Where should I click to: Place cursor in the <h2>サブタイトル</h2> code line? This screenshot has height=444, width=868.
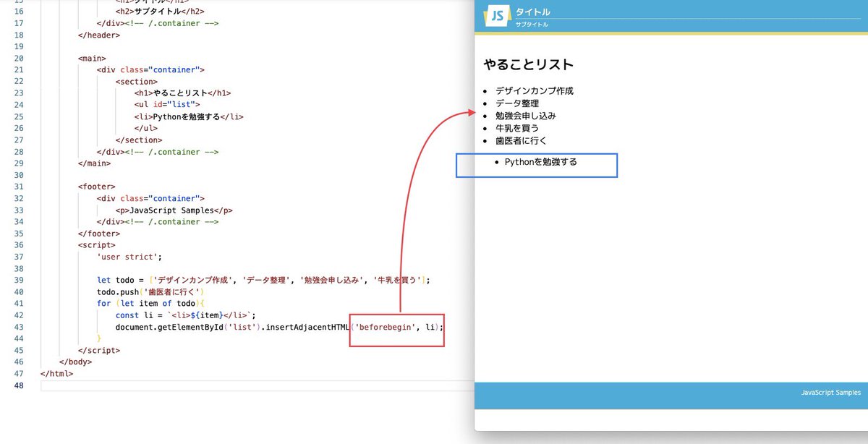[x=160, y=12]
